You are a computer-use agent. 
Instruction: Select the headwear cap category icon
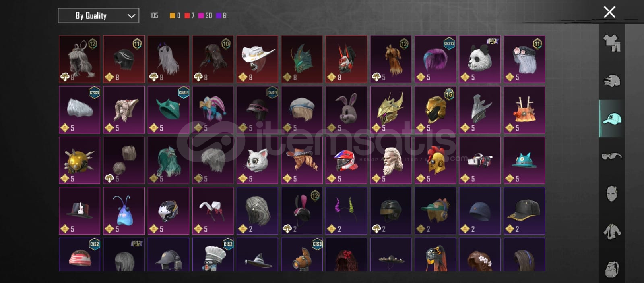point(612,119)
